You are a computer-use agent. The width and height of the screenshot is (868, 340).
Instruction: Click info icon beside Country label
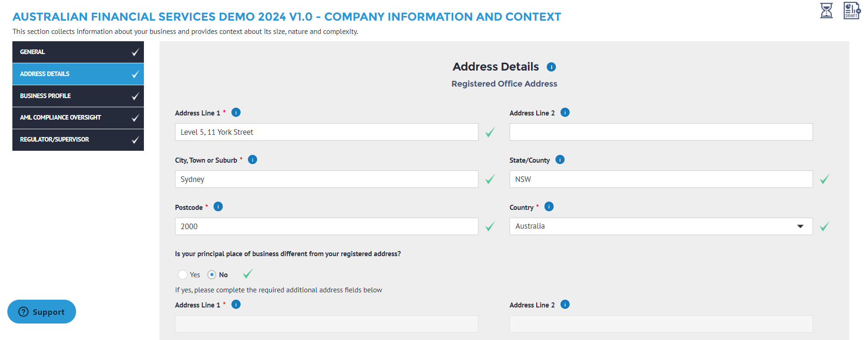549,207
